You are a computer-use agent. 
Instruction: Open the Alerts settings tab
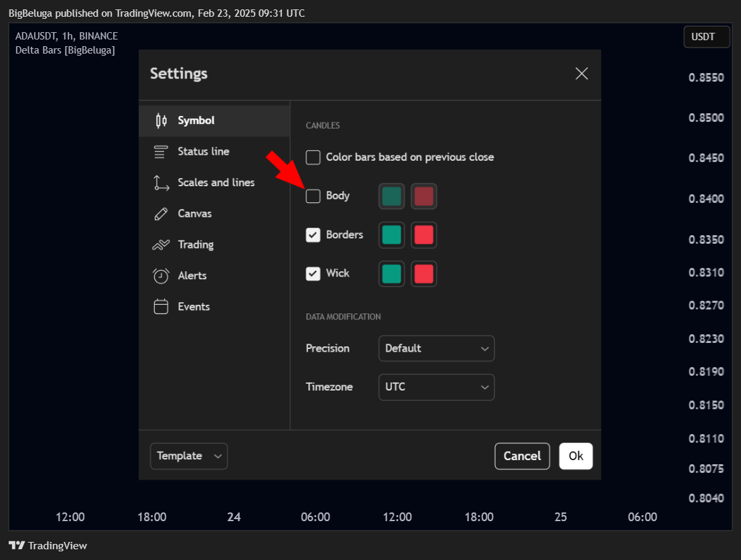tap(214, 275)
